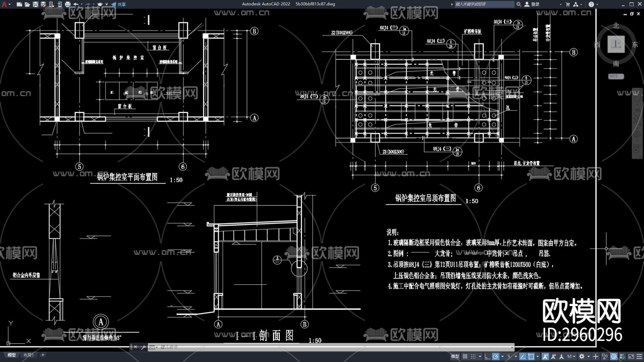Redo the last undone action
This screenshot has width=644, height=362.
(88, 4)
